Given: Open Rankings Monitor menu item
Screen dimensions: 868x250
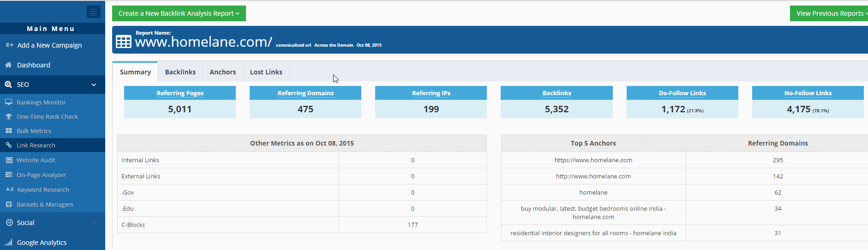Looking at the screenshot, I should [x=41, y=102].
